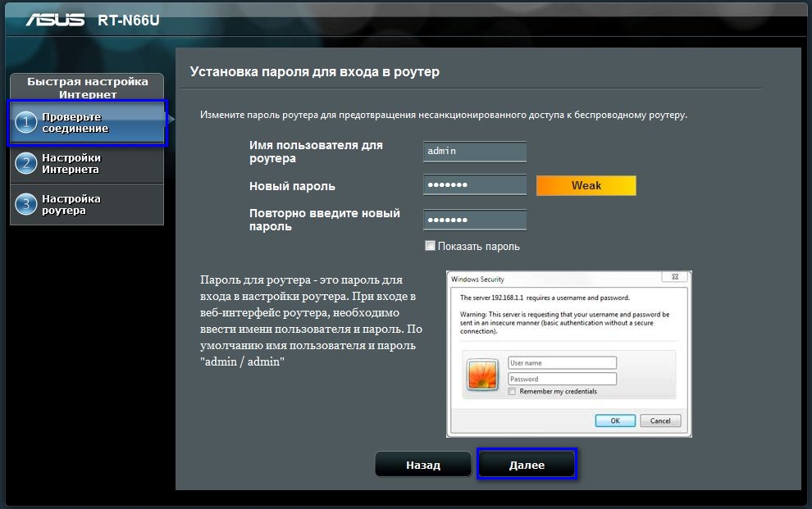Click the flower user picture in dialog image
Screen dimensions: 812x509
point(482,375)
